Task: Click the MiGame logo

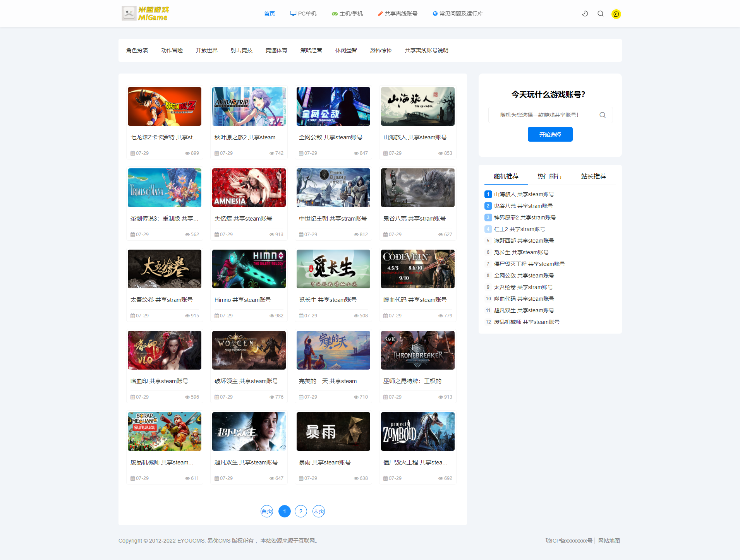Action: (145, 14)
